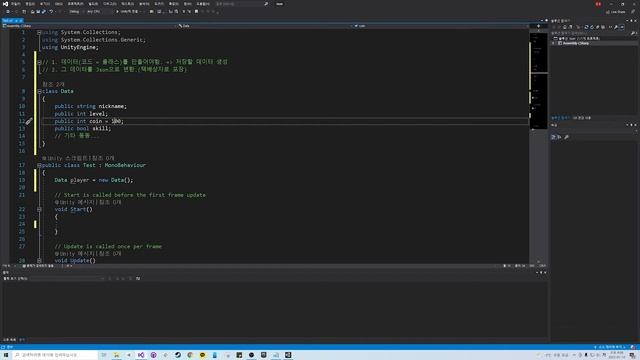This screenshot has width=640, height=360.
Task: Click the Steam taskbar icon
Action: point(178,355)
